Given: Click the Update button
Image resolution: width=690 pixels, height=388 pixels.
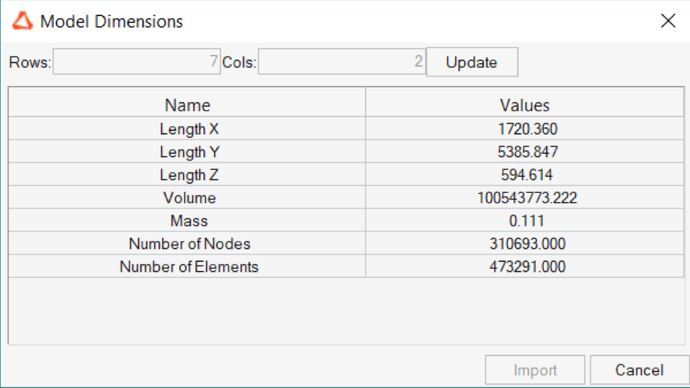Looking at the screenshot, I should tap(472, 62).
